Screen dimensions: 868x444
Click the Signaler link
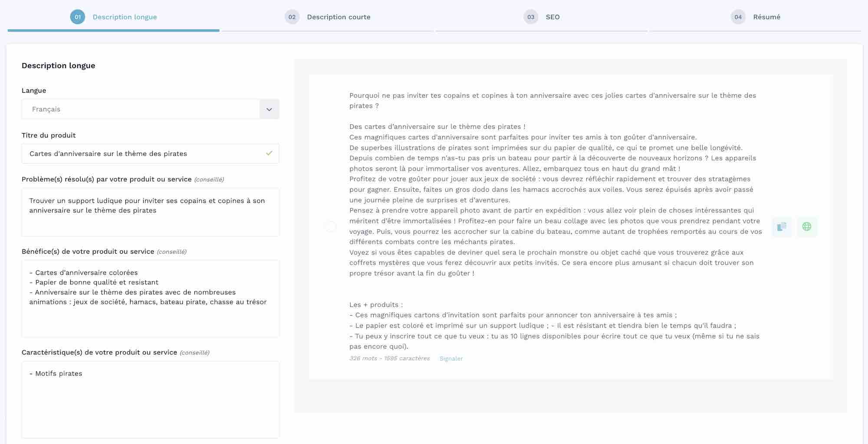451,359
